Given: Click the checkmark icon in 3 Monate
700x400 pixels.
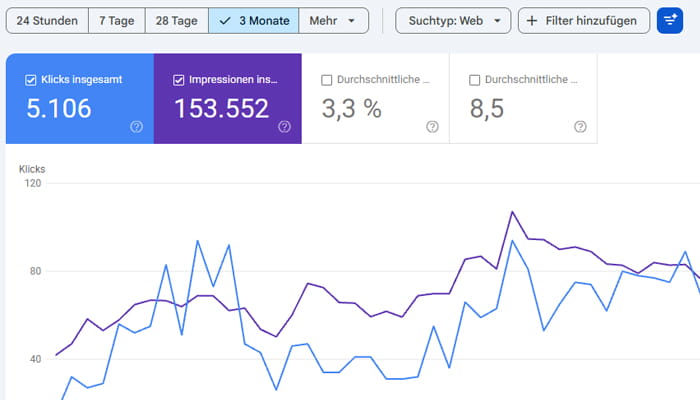Looking at the screenshot, I should tap(225, 21).
